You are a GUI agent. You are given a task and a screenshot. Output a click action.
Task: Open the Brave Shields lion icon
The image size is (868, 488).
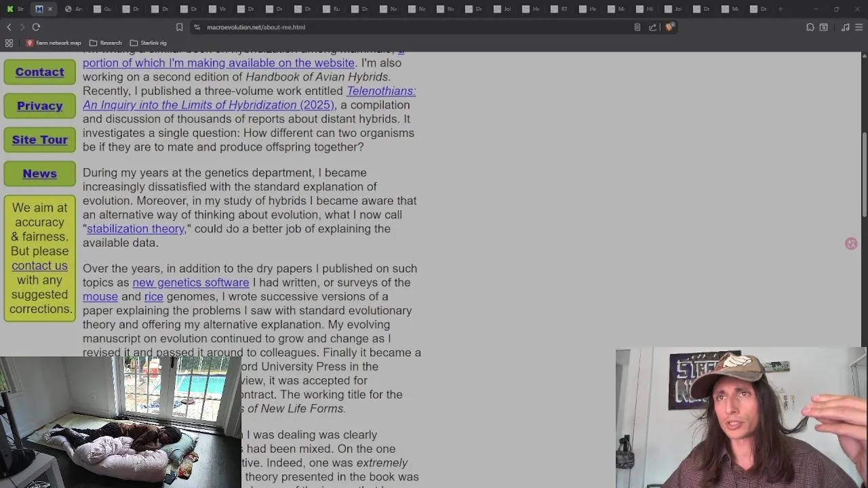tap(669, 27)
